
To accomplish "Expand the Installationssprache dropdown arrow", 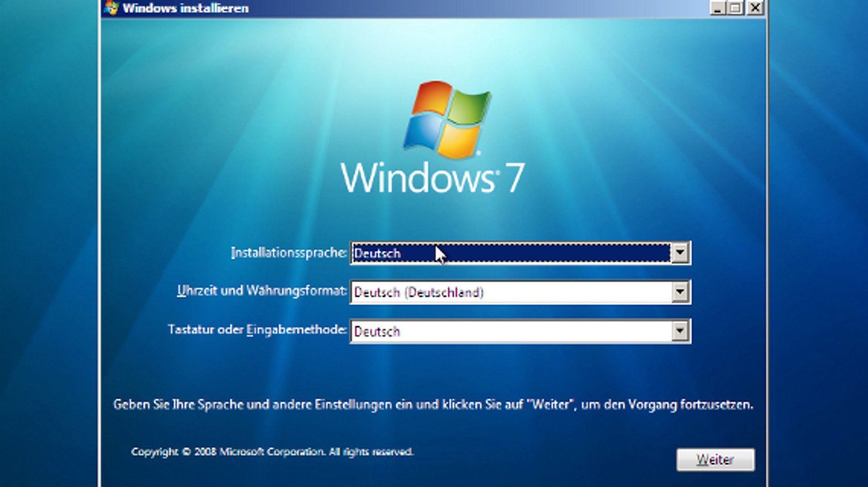I will click(x=680, y=253).
